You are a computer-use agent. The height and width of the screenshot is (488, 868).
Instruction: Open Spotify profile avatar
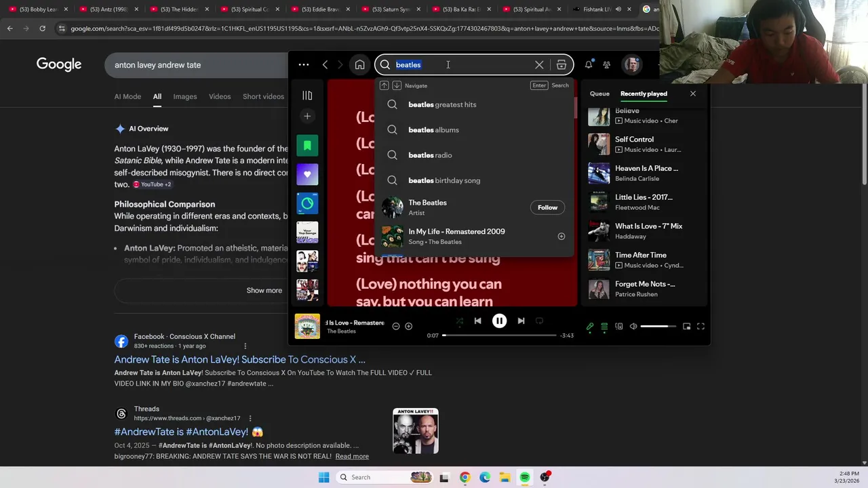pyautogui.click(x=632, y=64)
